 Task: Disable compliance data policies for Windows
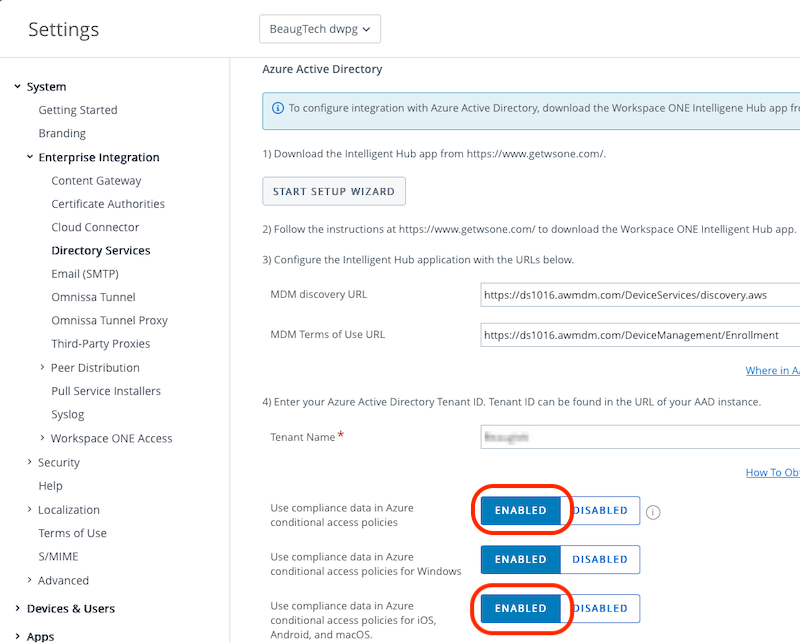[x=600, y=559]
